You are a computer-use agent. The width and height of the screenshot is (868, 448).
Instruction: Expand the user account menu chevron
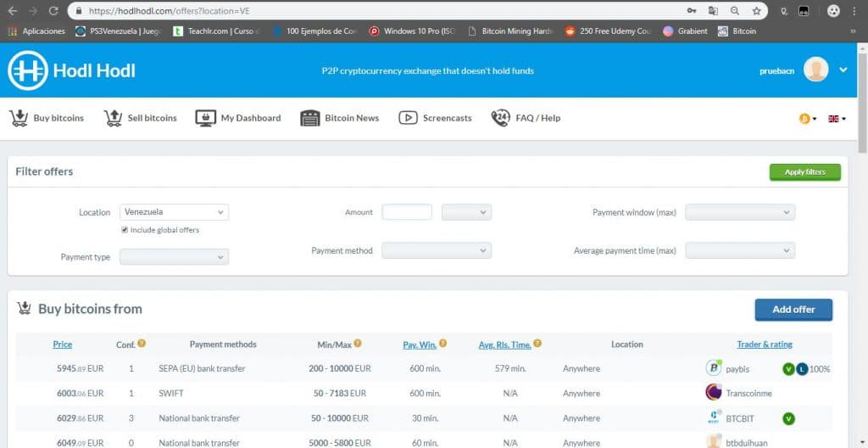point(843,70)
